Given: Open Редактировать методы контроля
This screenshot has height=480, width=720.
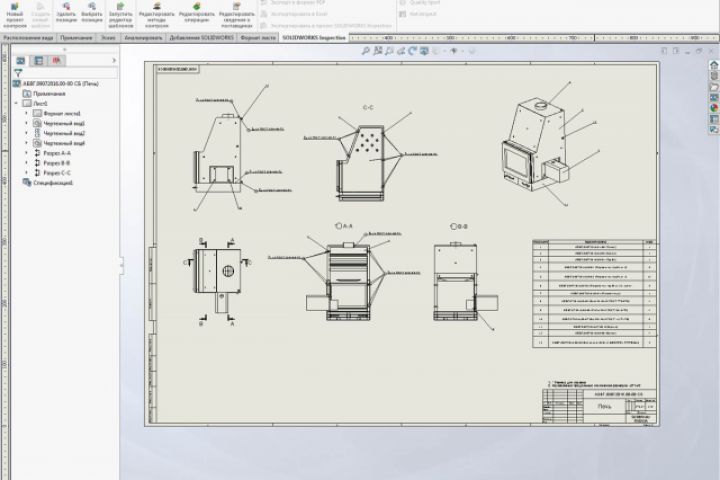Looking at the screenshot, I should coord(157,14).
